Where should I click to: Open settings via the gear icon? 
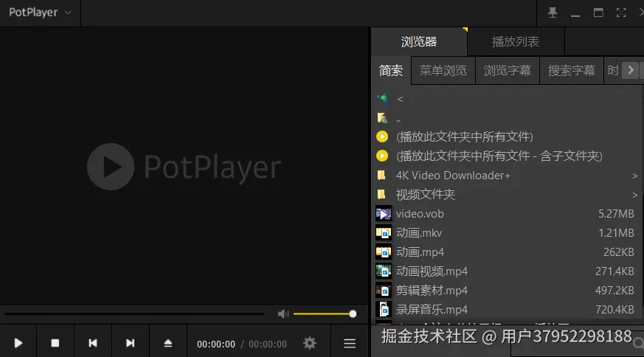309,343
